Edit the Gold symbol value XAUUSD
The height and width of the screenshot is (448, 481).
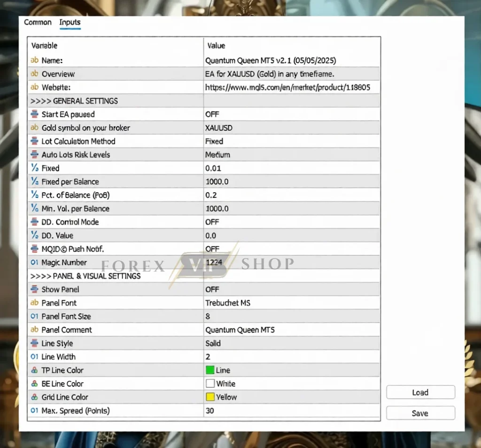pos(292,128)
